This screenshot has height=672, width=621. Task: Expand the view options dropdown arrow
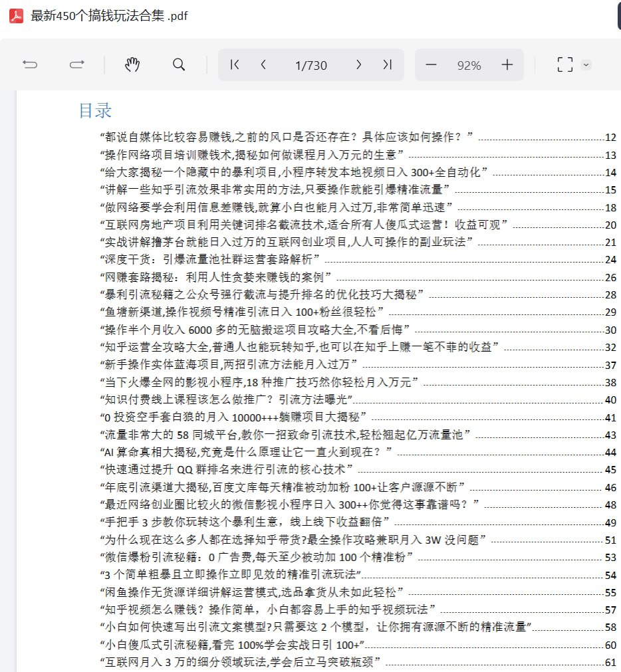pos(586,64)
